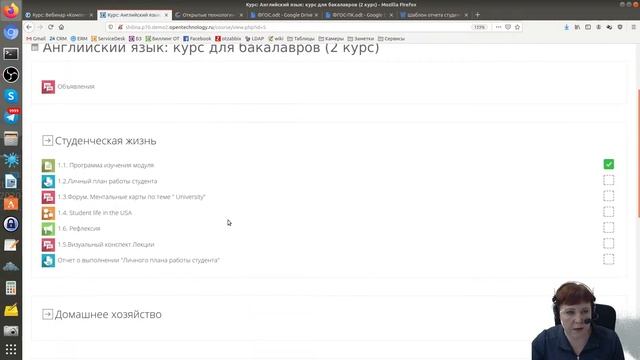640x360 pixels.
Task: Open the Сервисы bookmarks folder
Action: tap(391, 39)
